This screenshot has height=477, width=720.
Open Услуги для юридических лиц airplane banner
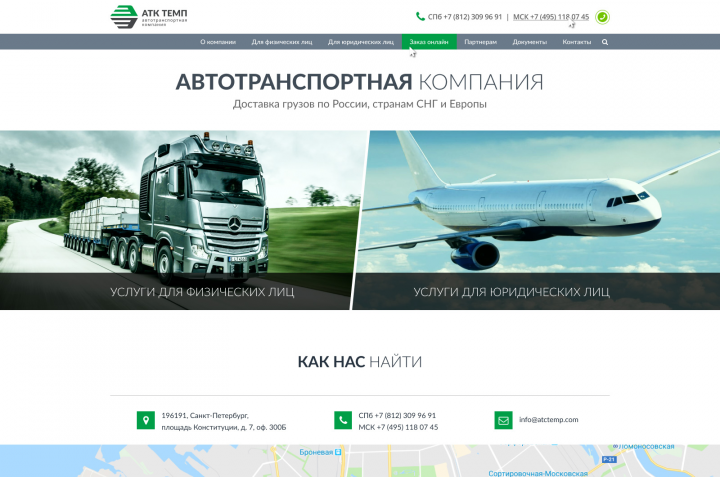[536, 220]
